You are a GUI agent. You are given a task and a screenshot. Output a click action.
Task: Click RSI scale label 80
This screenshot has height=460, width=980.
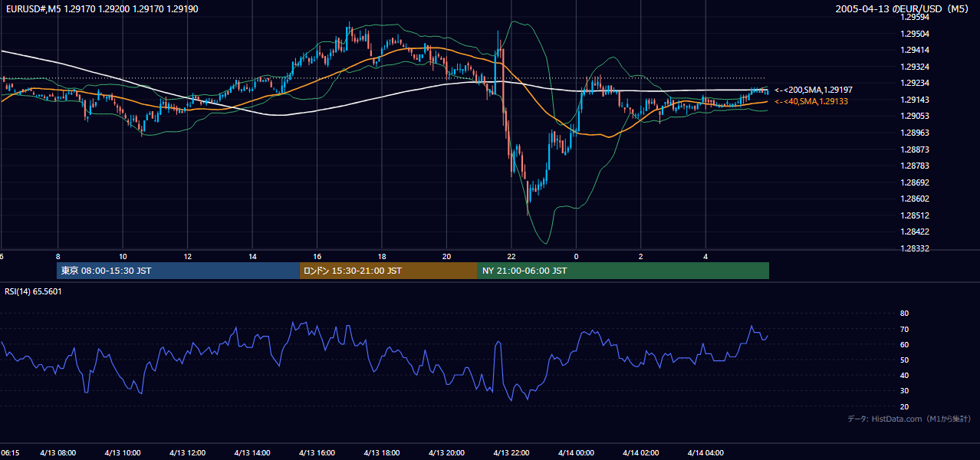pyautogui.click(x=904, y=314)
